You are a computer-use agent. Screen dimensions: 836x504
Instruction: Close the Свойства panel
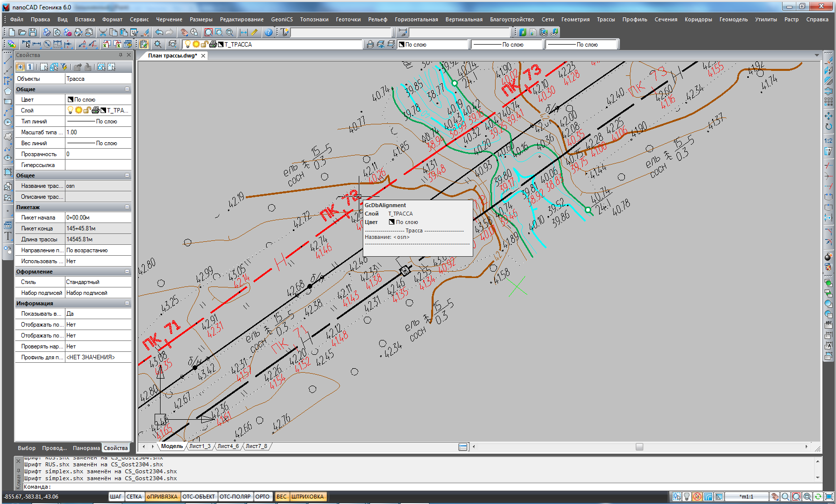(129, 55)
